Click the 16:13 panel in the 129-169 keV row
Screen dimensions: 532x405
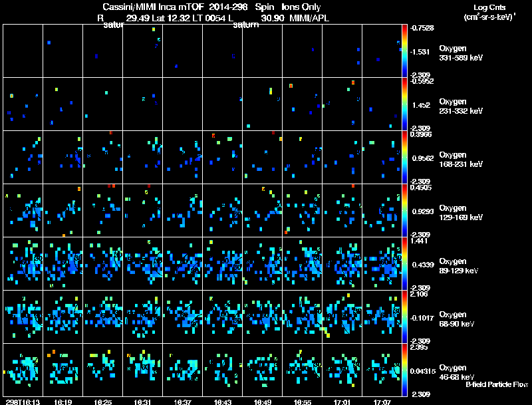[x=23, y=210]
